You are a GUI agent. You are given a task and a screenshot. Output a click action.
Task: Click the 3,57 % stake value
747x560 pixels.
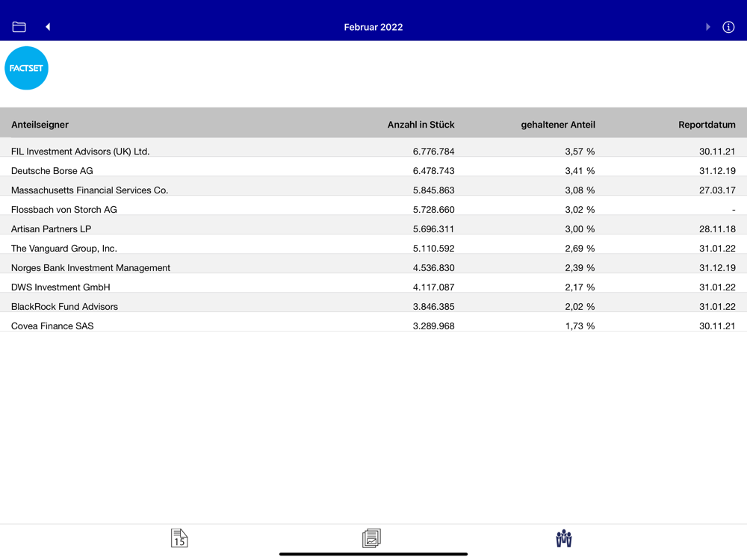(580, 152)
